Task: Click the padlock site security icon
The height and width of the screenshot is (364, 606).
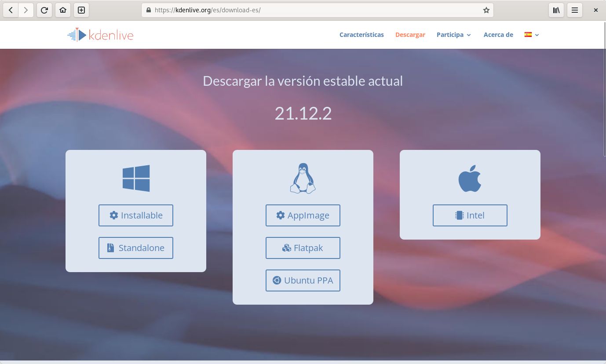Action: (148, 10)
